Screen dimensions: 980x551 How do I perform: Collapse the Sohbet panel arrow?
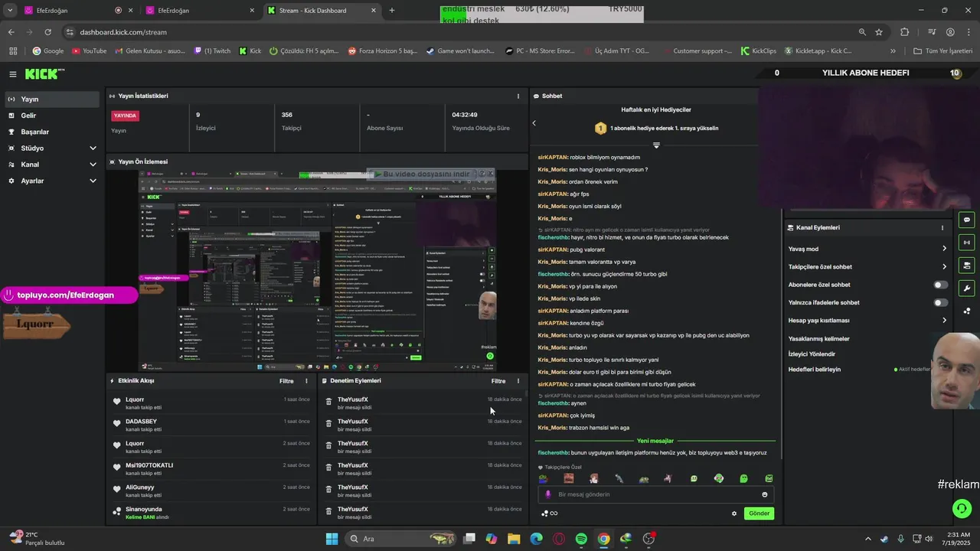(534, 122)
